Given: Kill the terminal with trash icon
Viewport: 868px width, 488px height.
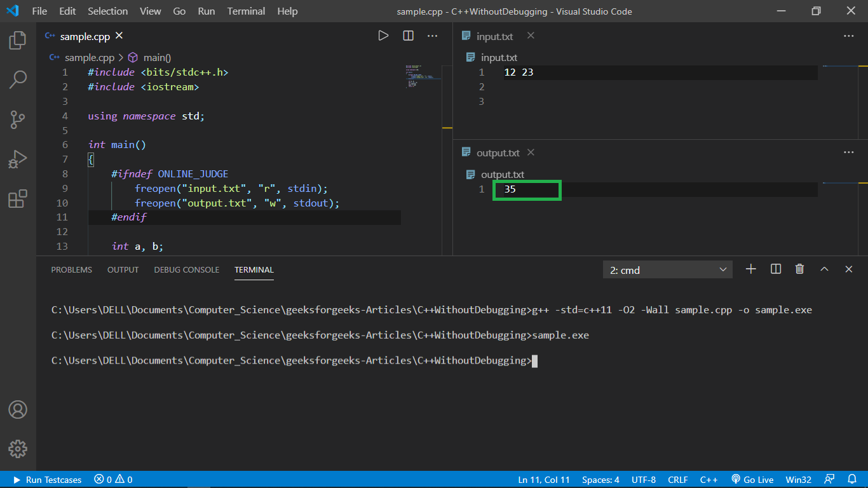Looking at the screenshot, I should (x=800, y=269).
